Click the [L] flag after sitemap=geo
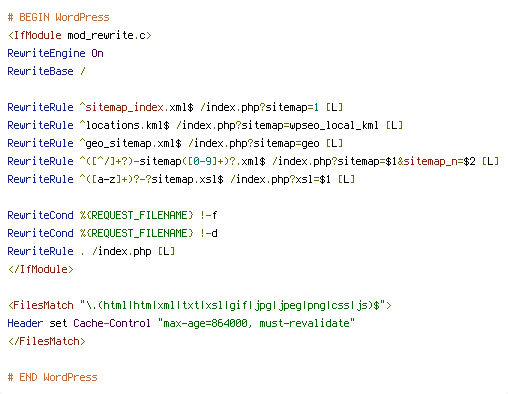The image size is (508, 394). (x=334, y=143)
